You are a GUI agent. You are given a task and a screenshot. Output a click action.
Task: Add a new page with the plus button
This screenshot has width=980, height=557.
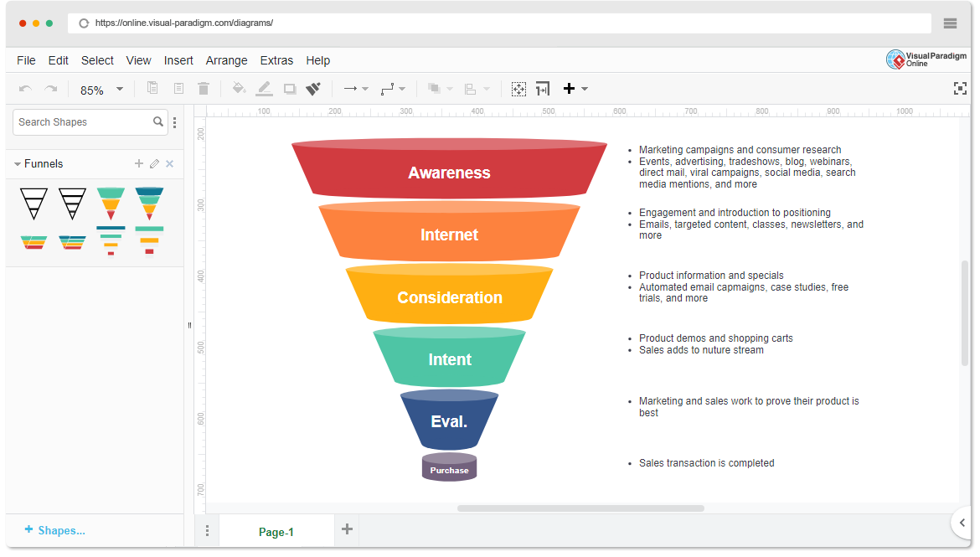point(347,529)
